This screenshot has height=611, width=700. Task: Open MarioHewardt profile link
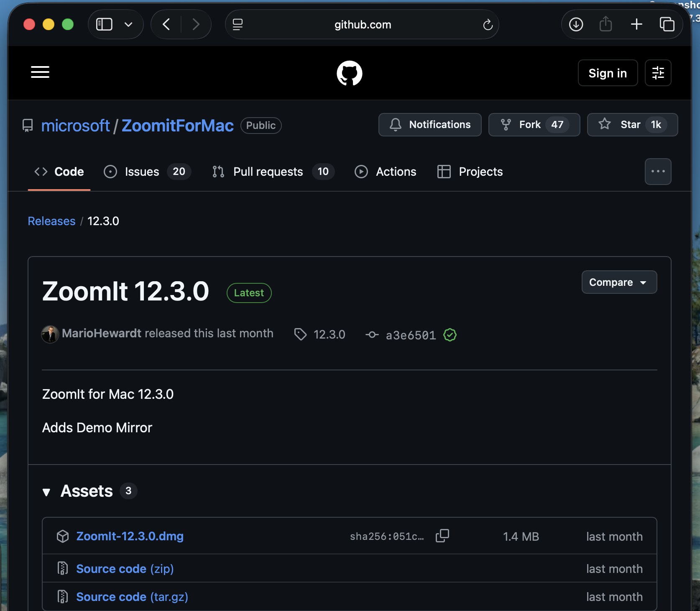(102, 333)
